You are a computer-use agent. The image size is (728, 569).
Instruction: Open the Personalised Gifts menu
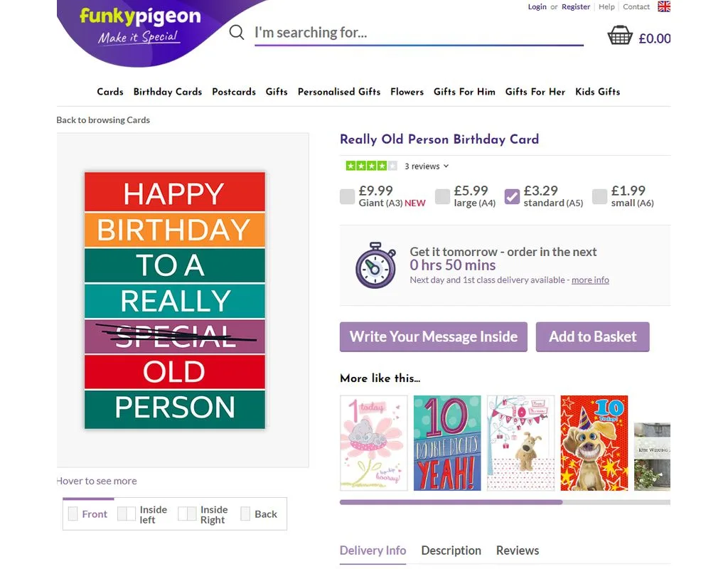[339, 92]
